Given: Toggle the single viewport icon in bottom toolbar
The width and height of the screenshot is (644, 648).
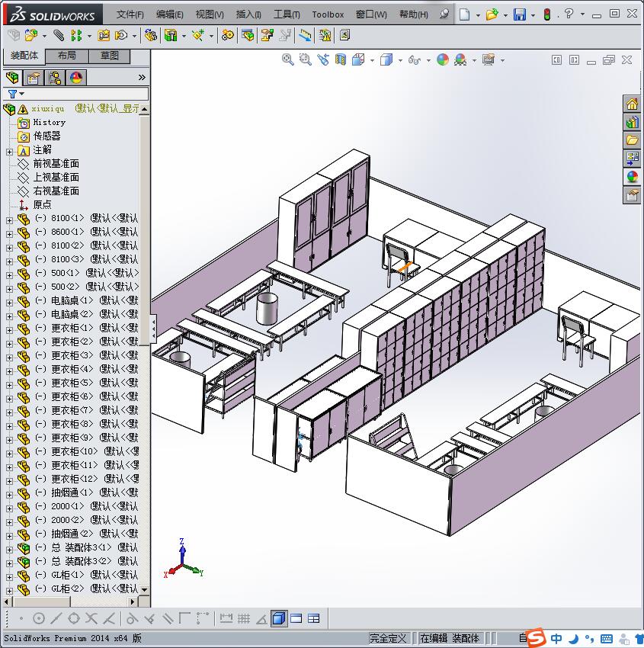Looking at the screenshot, I should point(296,618).
